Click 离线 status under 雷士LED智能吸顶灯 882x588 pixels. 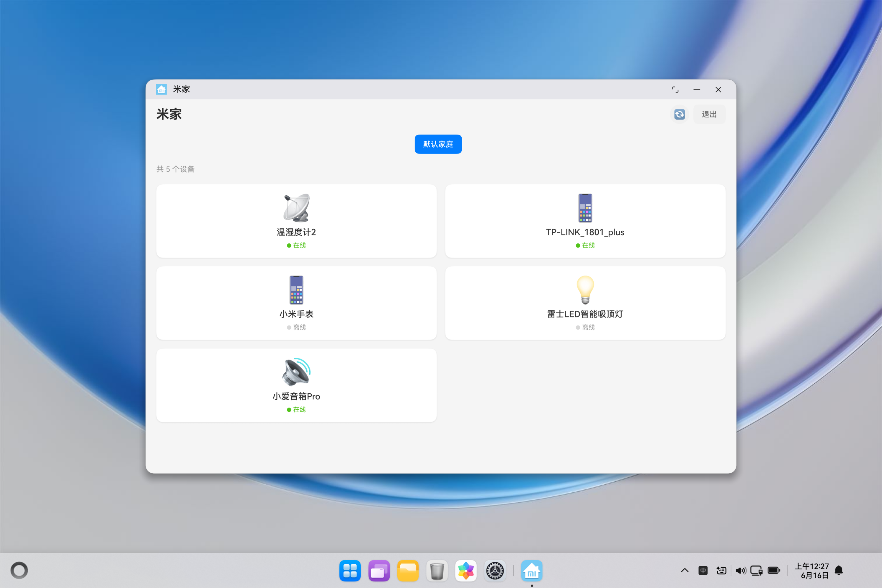pos(585,327)
